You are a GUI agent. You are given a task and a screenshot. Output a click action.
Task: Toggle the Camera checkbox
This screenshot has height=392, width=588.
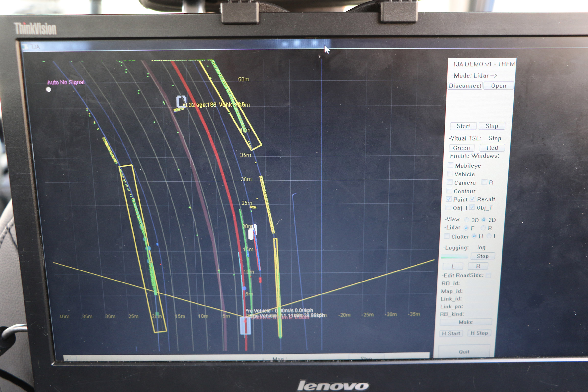450,182
